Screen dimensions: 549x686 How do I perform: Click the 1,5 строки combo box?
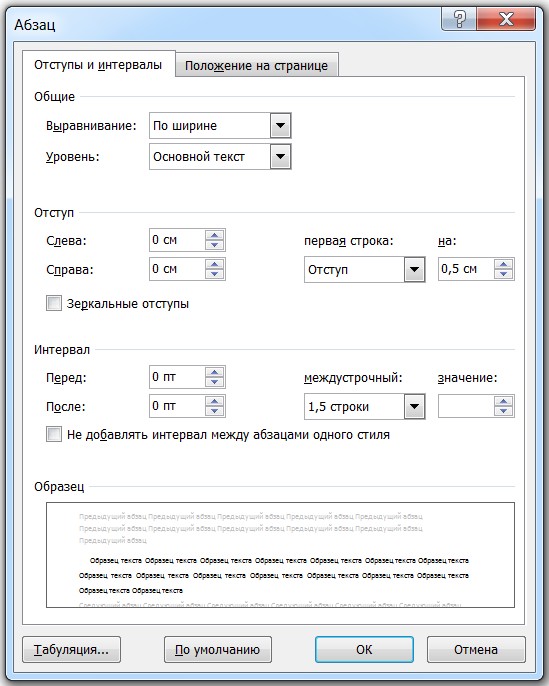(x=365, y=407)
